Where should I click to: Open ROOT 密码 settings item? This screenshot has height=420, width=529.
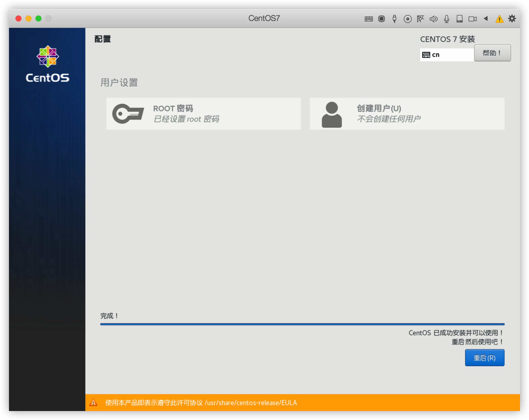point(203,114)
